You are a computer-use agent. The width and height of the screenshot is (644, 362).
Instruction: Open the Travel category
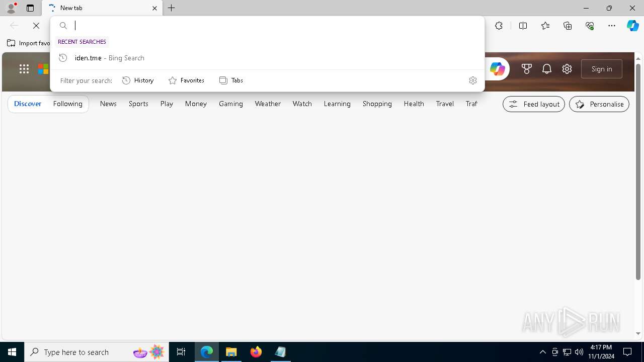click(445, 104)
